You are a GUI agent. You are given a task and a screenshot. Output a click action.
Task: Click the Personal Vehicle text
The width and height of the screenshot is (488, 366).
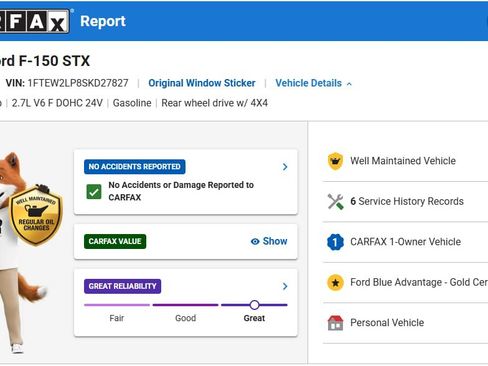[x=387, y=323]
